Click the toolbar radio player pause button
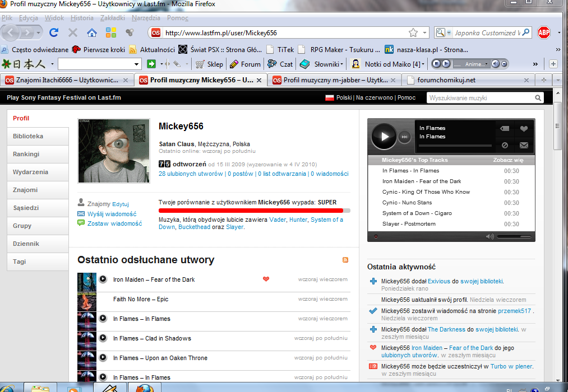 pos(436,64)
